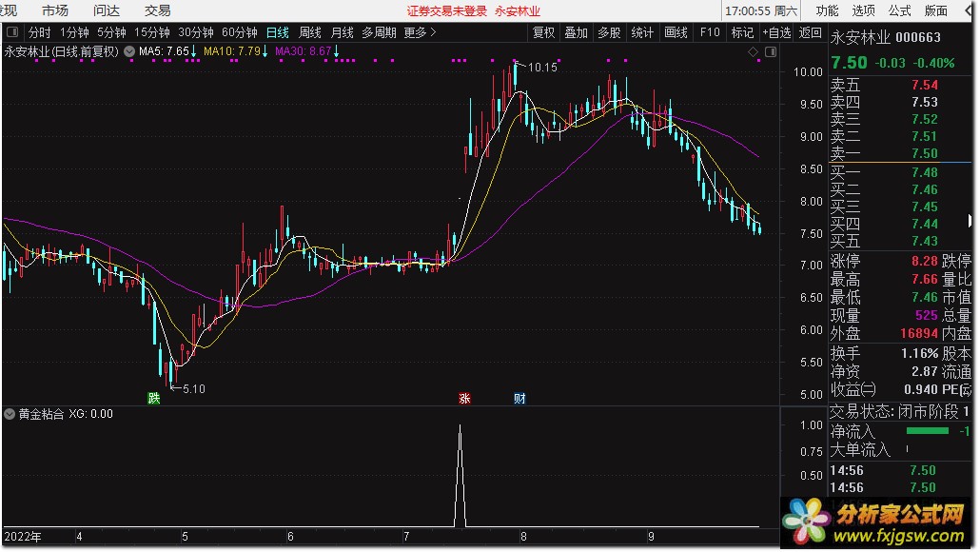Click the 返回 back button
980x552 pixels.
tap(810, 32)
